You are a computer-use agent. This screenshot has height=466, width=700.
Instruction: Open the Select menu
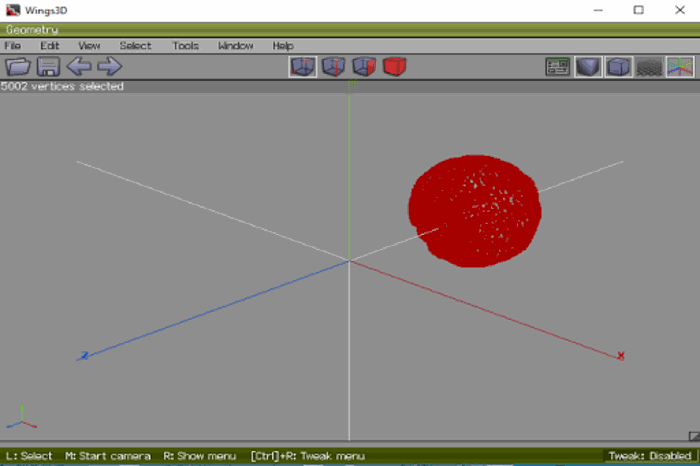[135, 46]
